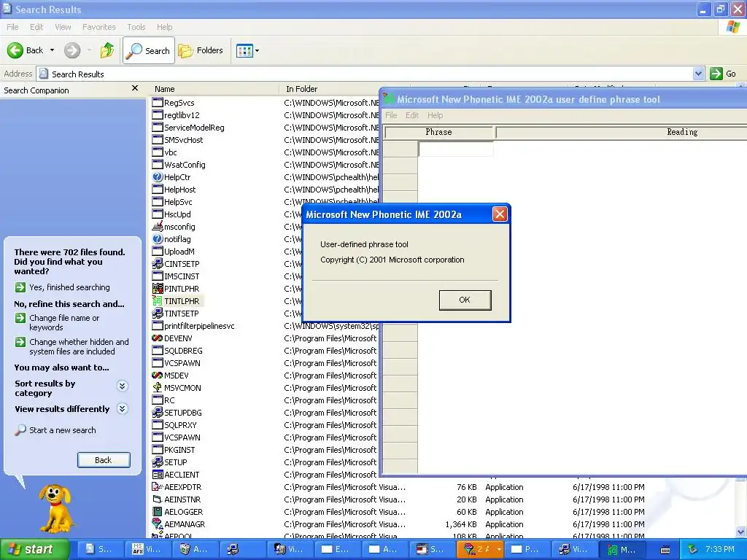This screenshot has width=747, height=560.
Task: Click the Rover search dog character
Action: pyautogui.click(x=56, y=508)
